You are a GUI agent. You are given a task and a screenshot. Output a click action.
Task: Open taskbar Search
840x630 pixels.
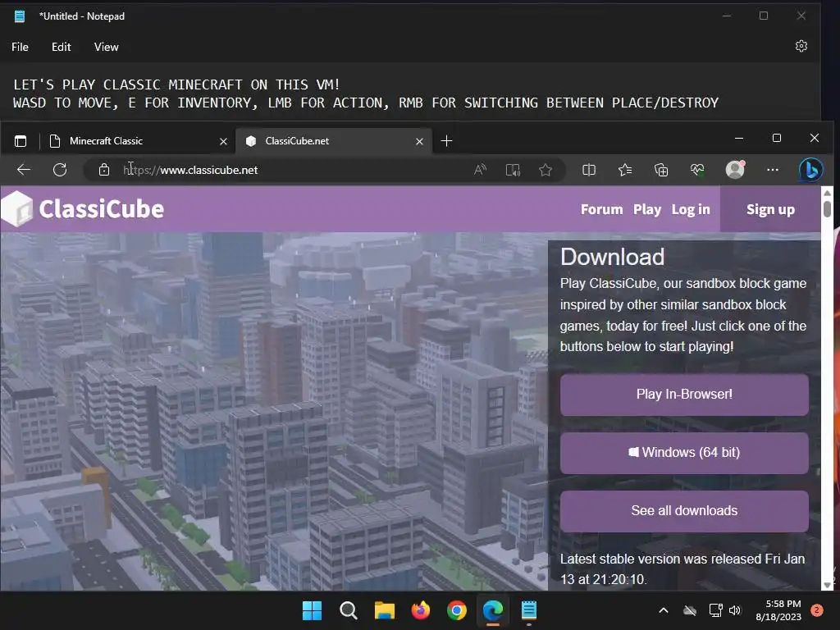pos(348,610)
